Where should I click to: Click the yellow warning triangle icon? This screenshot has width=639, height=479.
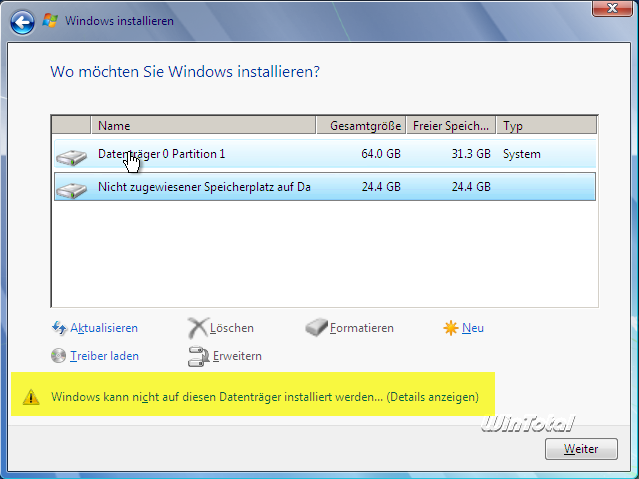coord(31,397)
